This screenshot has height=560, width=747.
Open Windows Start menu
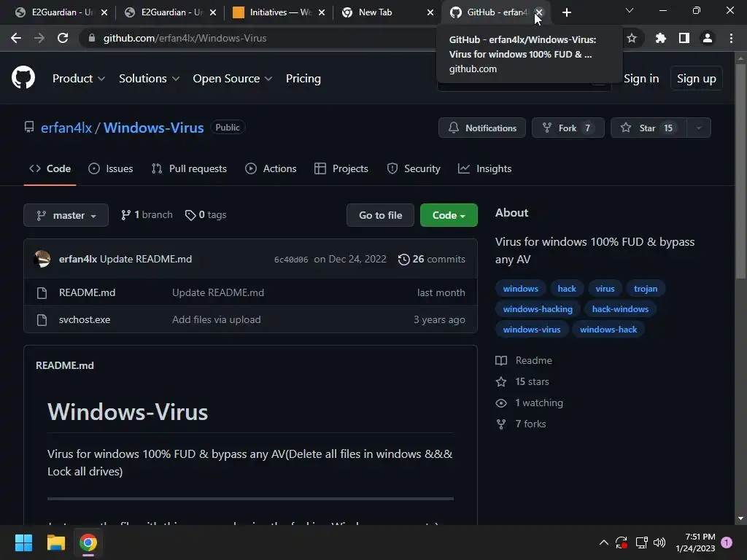tap(23, 542)
